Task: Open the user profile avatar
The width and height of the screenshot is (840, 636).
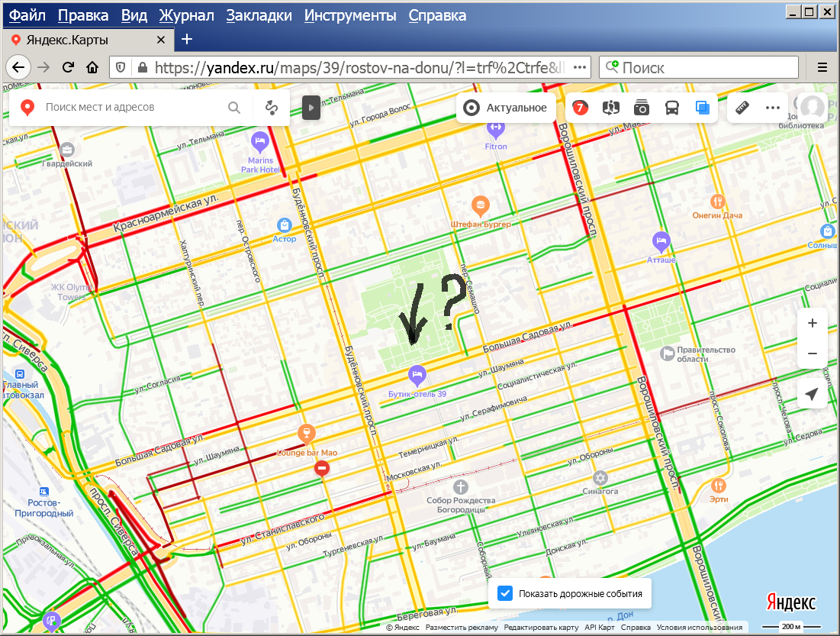Action: coord(812,107)
